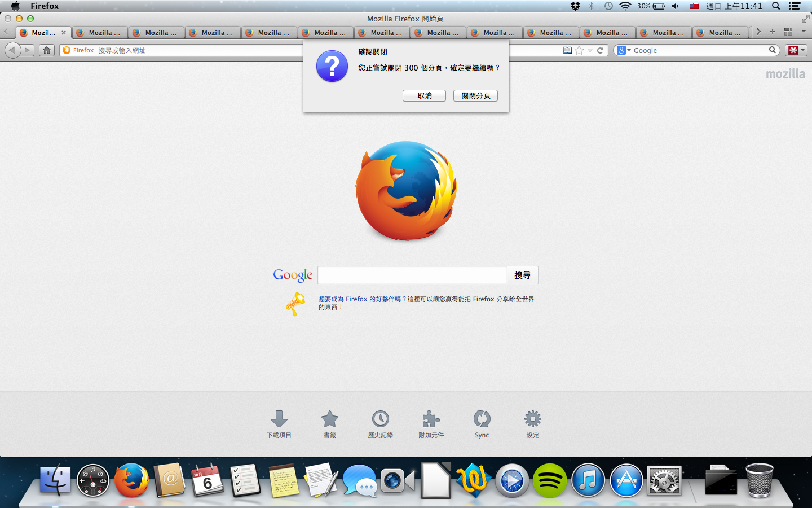The height and width of the screenshot is (508, 812).
Task: Open 附加元件 add-ons puzzle icon
Action: pyautogui.click(x=431, y=419)
